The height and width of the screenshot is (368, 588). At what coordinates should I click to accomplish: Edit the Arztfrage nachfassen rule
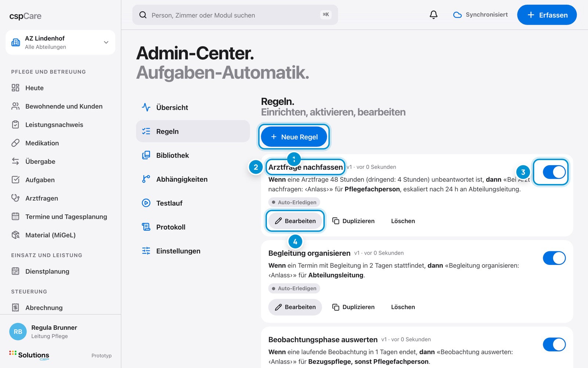pos(295,221)
